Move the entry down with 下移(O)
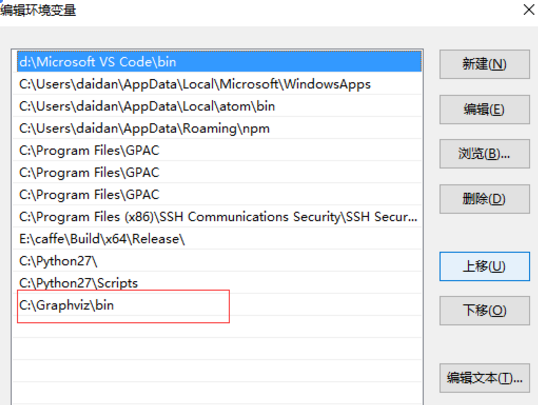 pyautogui.click(x=484, y=311)
